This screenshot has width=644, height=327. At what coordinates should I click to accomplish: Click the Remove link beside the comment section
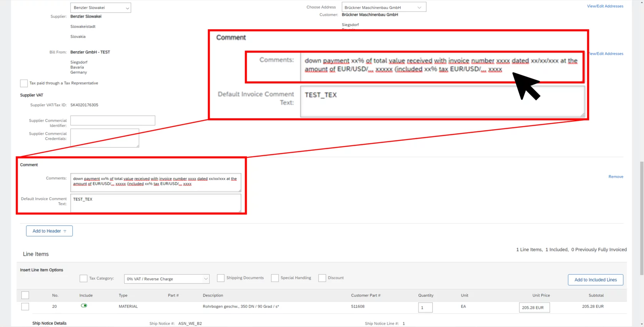pos(616,177)
